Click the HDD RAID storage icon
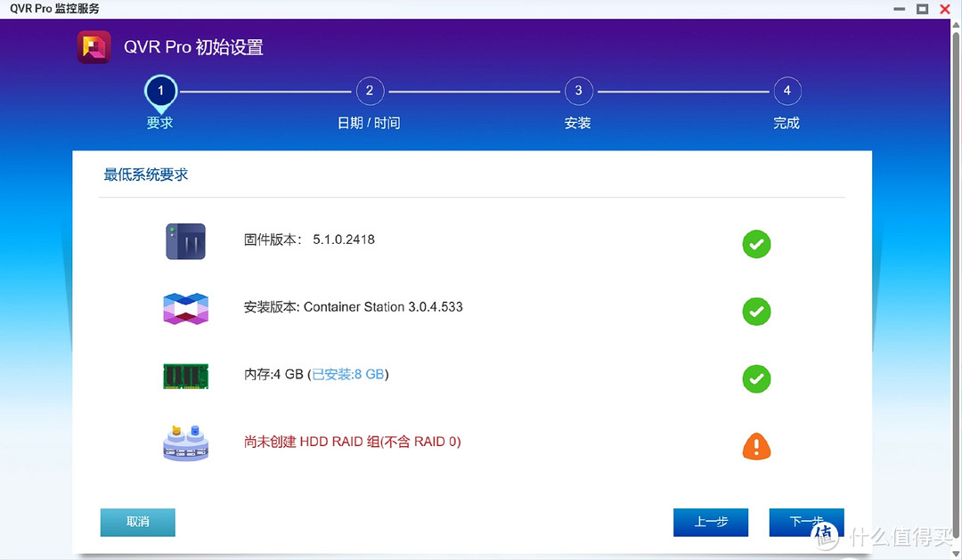Image resolution: width=962 pixels, height=560 pixels. point(185,442)
